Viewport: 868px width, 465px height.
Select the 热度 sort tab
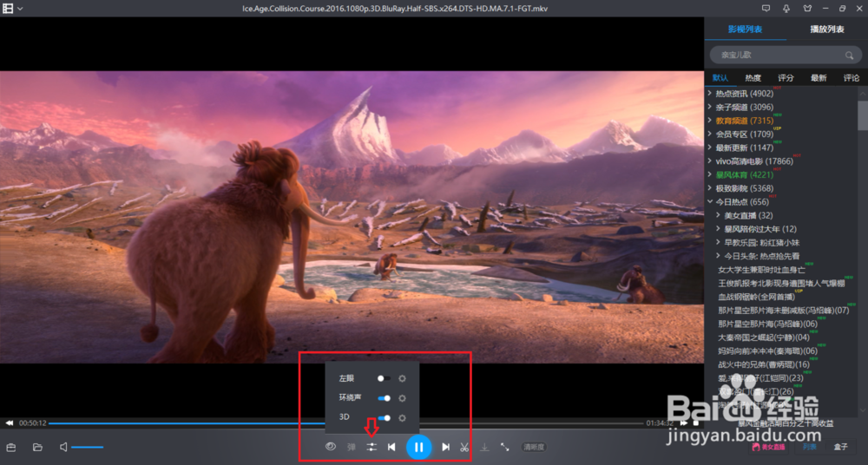(x=753, y=78)
